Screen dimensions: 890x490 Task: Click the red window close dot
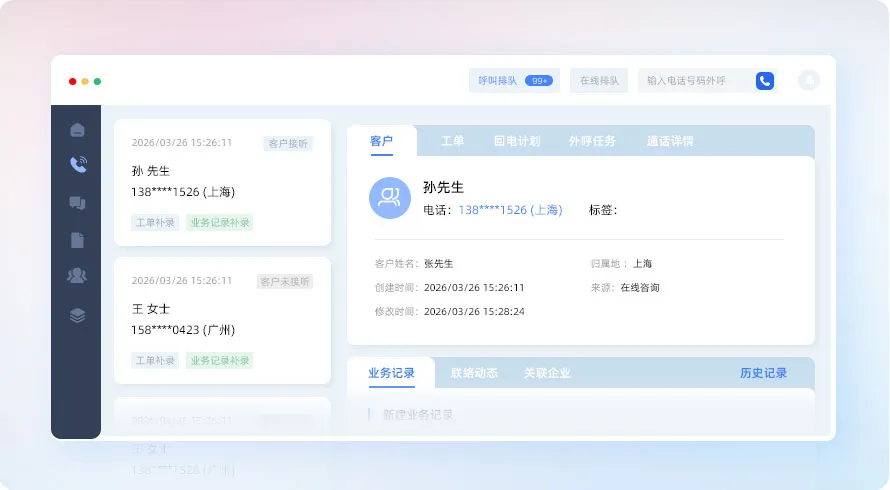[73, 81]
